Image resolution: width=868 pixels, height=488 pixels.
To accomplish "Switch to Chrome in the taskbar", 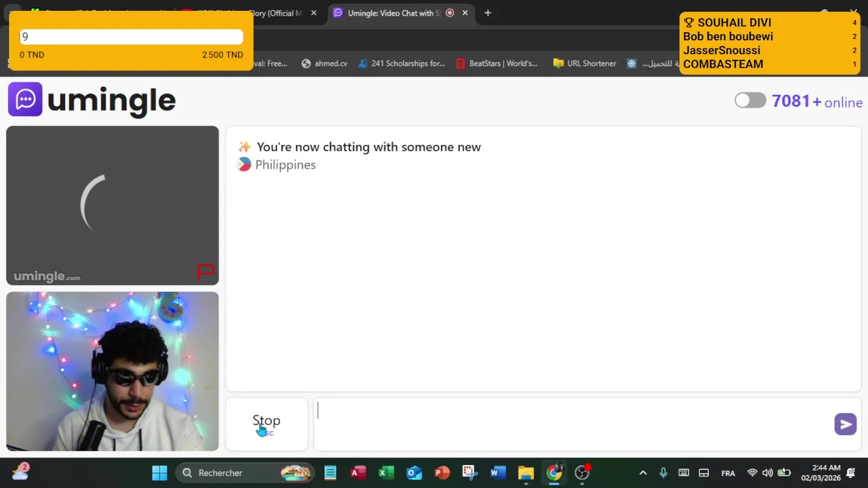I will coord(554,472).
